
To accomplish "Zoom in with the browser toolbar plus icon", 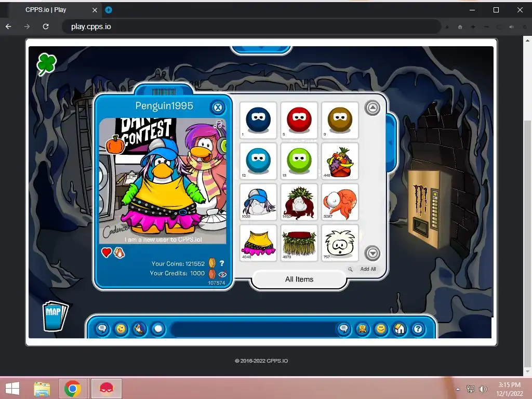I will click(x=473, y=27).
